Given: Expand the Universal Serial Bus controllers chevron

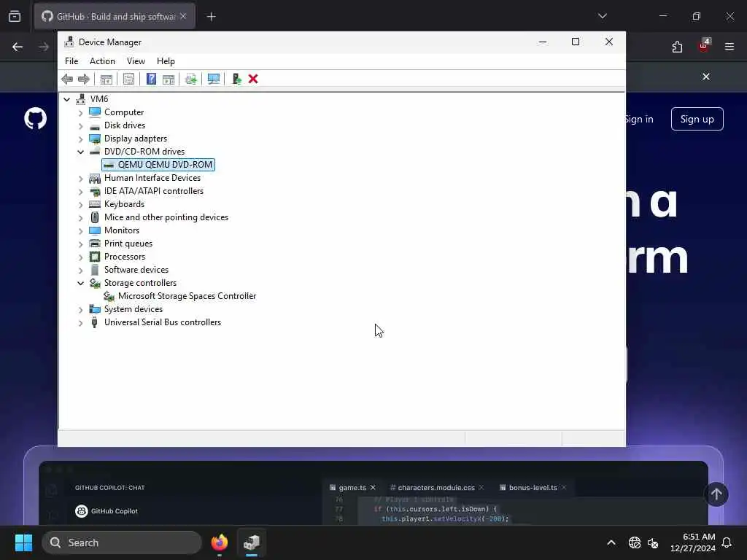Looking at the screenshot, I should click(x=80, y=323).
